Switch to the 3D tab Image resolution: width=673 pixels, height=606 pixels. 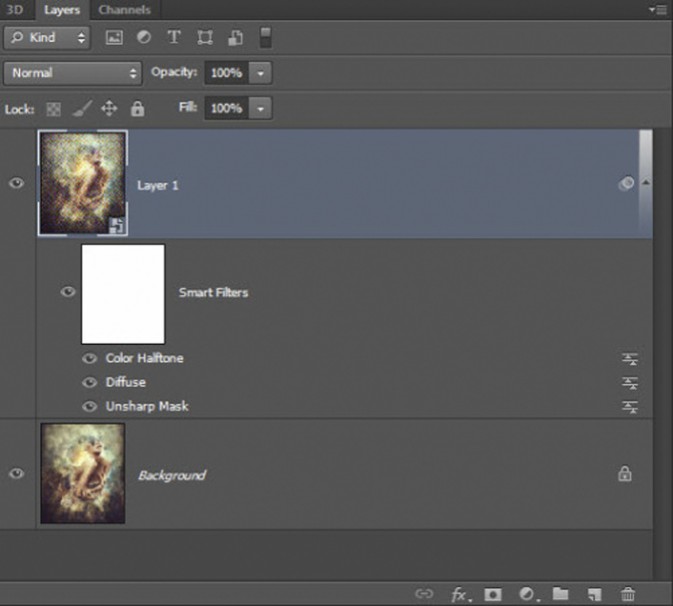(x=15, y=10)
